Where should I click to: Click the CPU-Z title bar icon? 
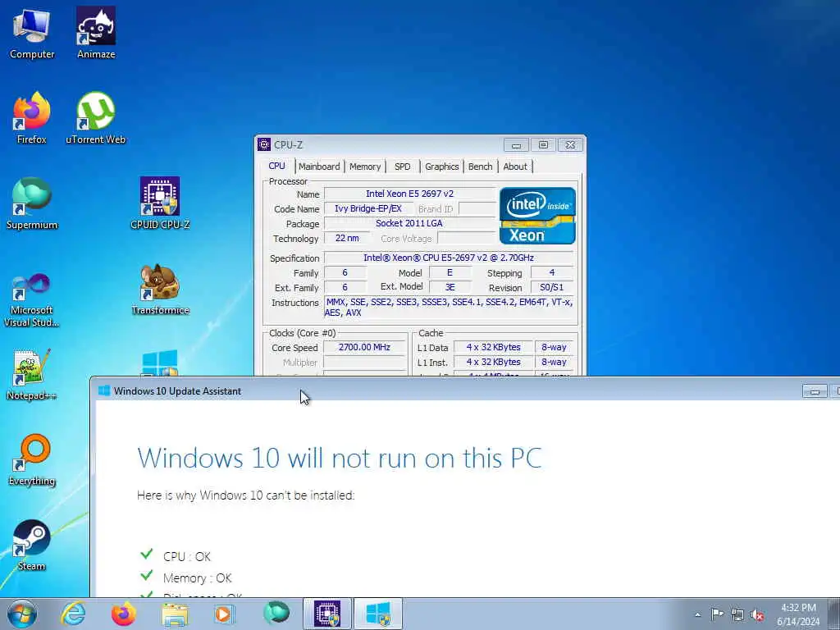(x=264, y=144)
